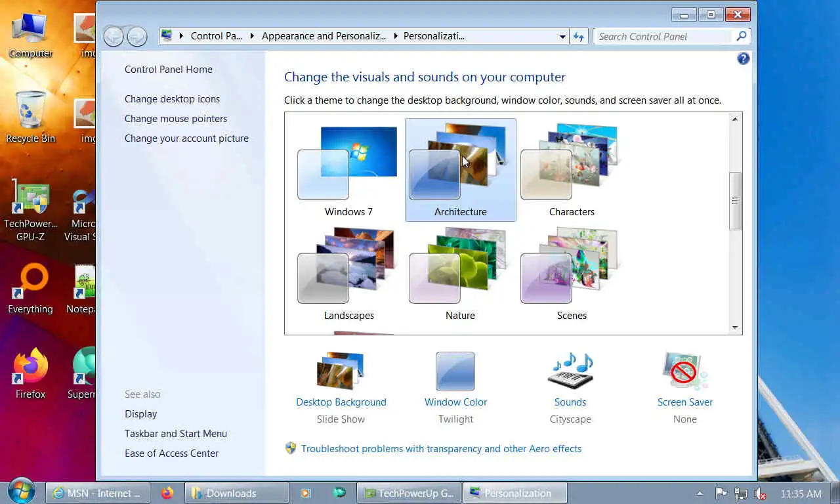Click the Window Color link text
The height and width of the screenshot is (504, 840).
click(455, 402)
